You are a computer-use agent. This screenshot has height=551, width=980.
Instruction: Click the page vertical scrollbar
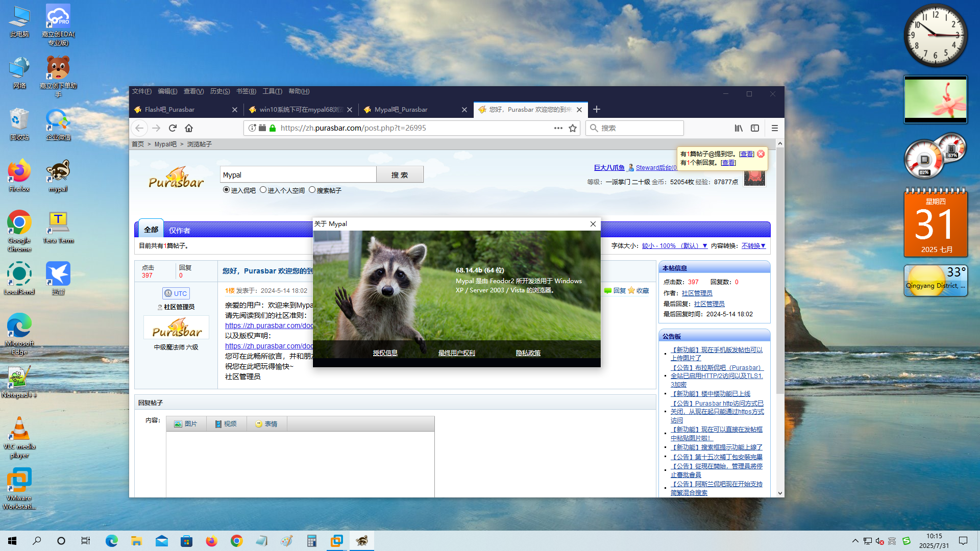[780, 270]
